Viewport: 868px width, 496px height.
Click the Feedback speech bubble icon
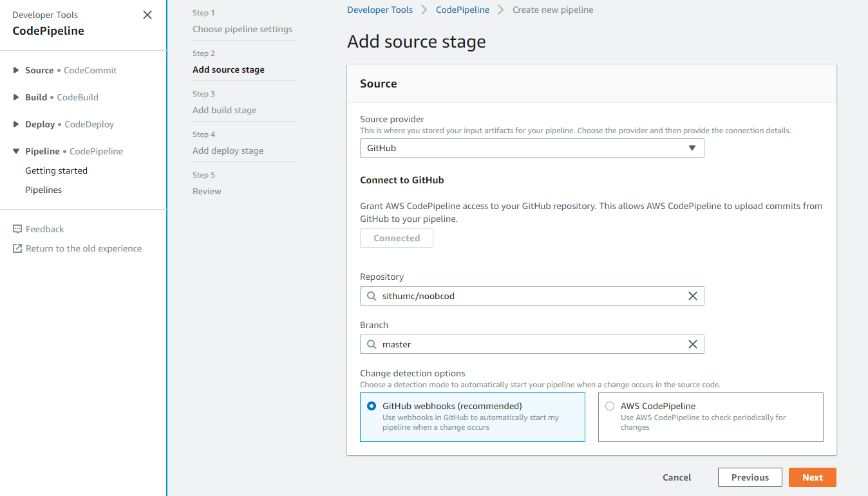17,229
